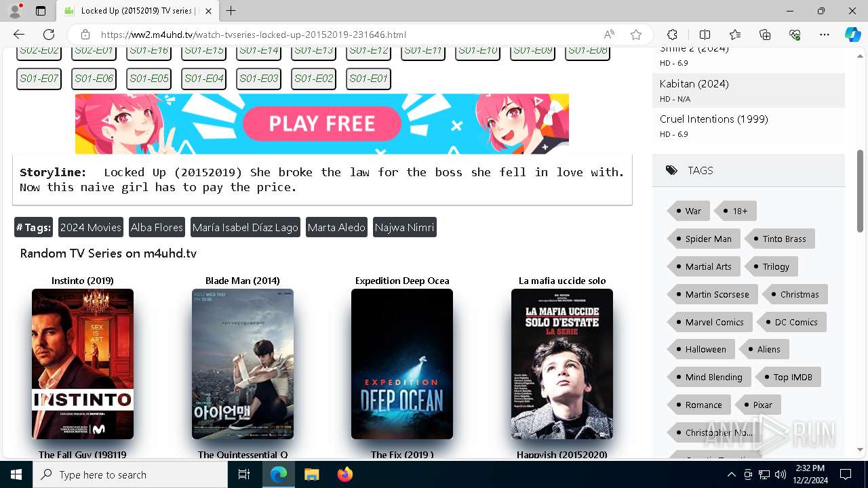Select the Mind Blending tag
Screen dimensions: 868x488
click(709, 377)
